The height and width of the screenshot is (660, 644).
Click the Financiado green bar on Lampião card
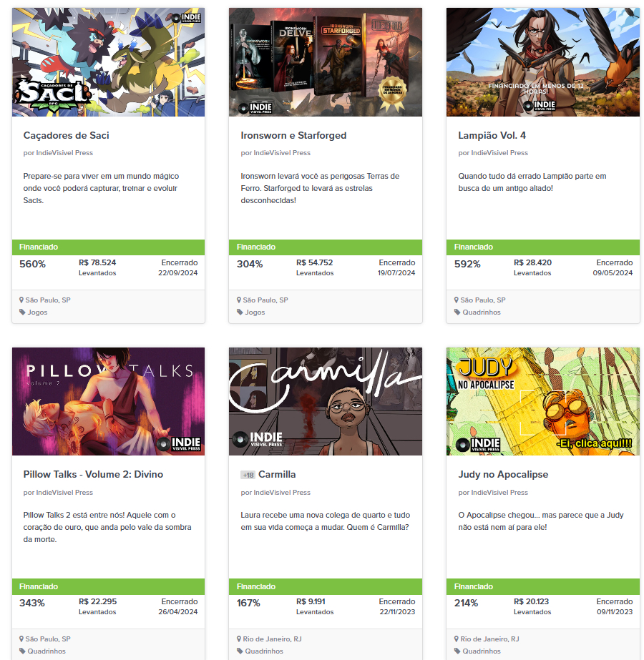pyautogui.click(x=543, y=247)
